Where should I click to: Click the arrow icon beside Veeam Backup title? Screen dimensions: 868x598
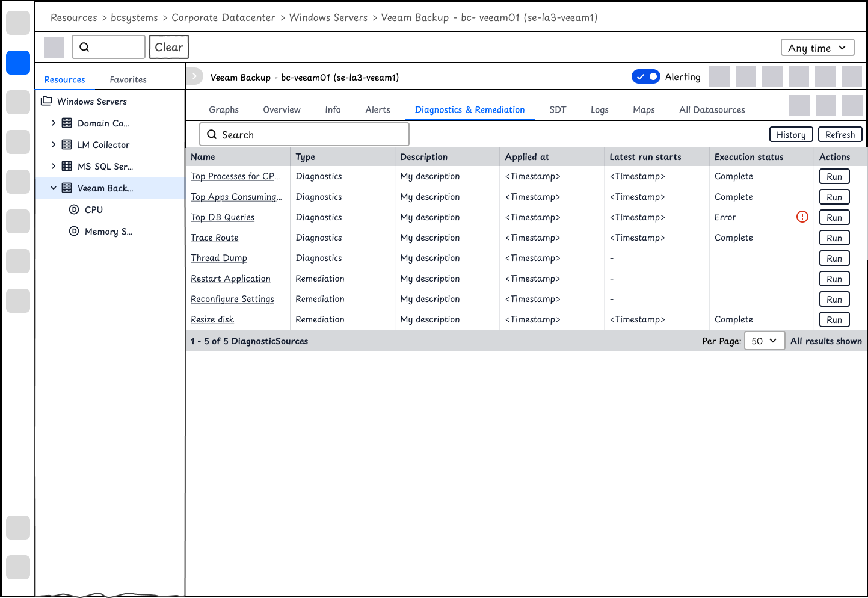coord(194,76)
